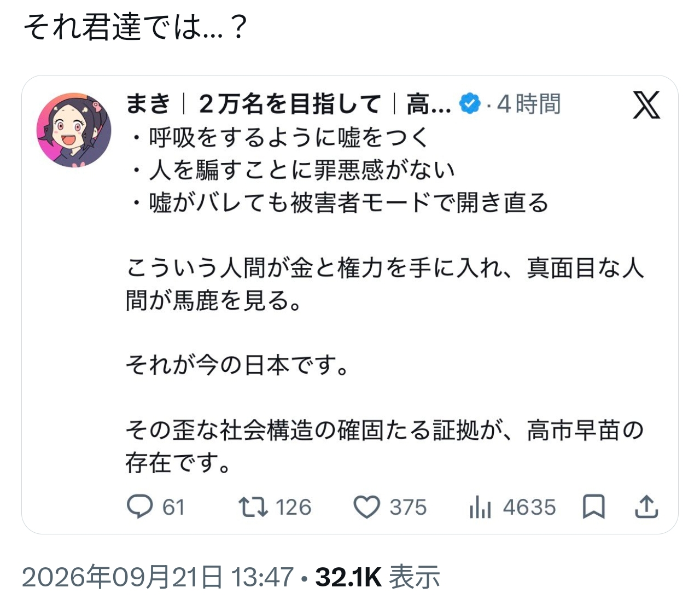The image size is (700, 605).
Task: Click the X logo in quoted card
Action: click(646, 104)
